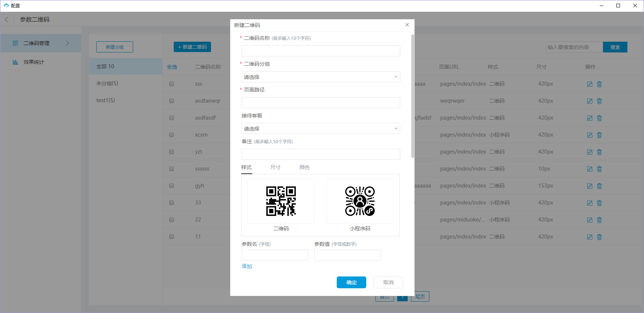The height and width of the screenshot is (313, 644).
Task: Click the 添加 parameter link
Action: pyautogui.click(x=247, y=266)
